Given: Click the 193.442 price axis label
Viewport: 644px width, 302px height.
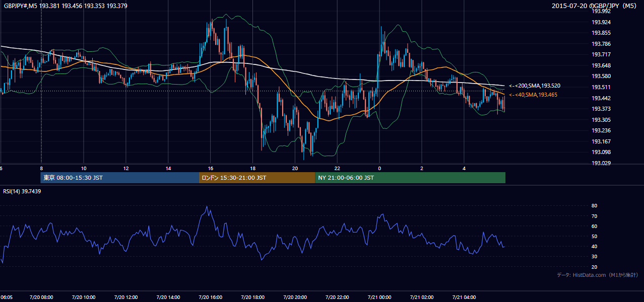Looking at the screenshot, I should coord(601,98).
